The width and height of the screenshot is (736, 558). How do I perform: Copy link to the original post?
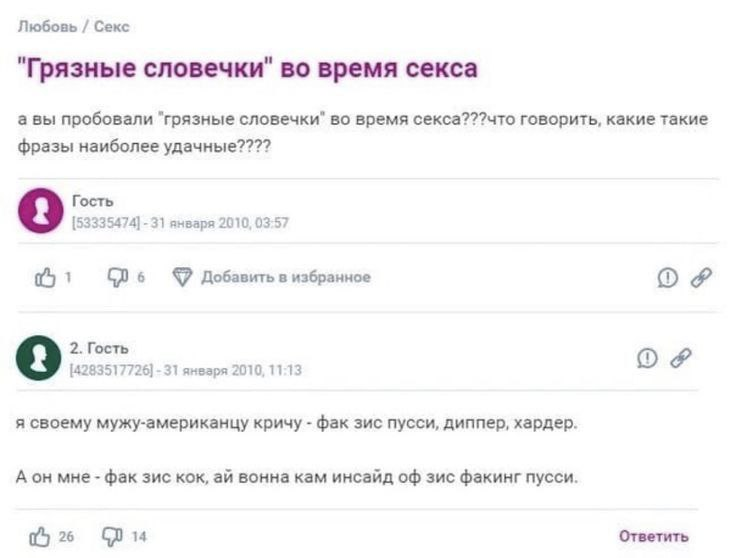pyautogui.click(x=701, y=277)
